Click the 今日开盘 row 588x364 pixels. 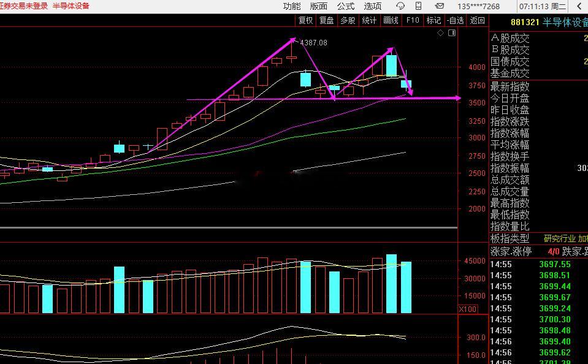538,98
